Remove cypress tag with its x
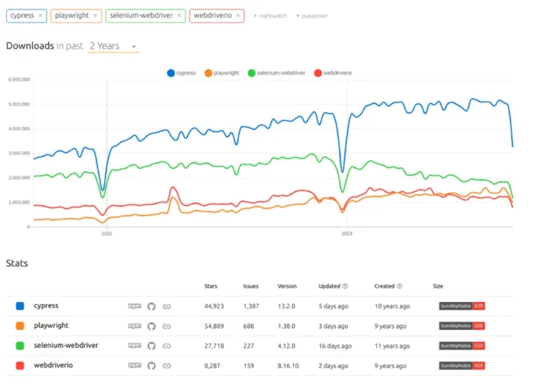The width and height of the screenshot is (549, 392). (x=40, y=16)
